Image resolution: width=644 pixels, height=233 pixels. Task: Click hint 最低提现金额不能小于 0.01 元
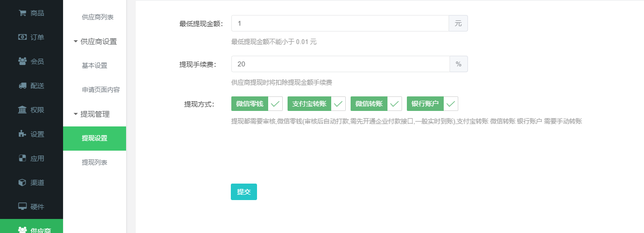click(x=274, y=42)
